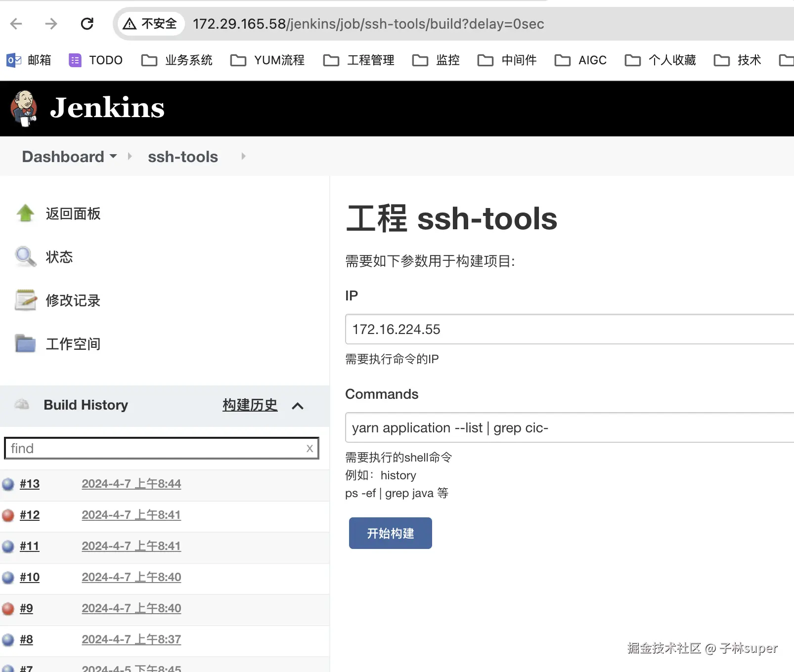
Task: Open the 监控 bookmark folder
Action: pyautogui.click(x=436, y=60)
